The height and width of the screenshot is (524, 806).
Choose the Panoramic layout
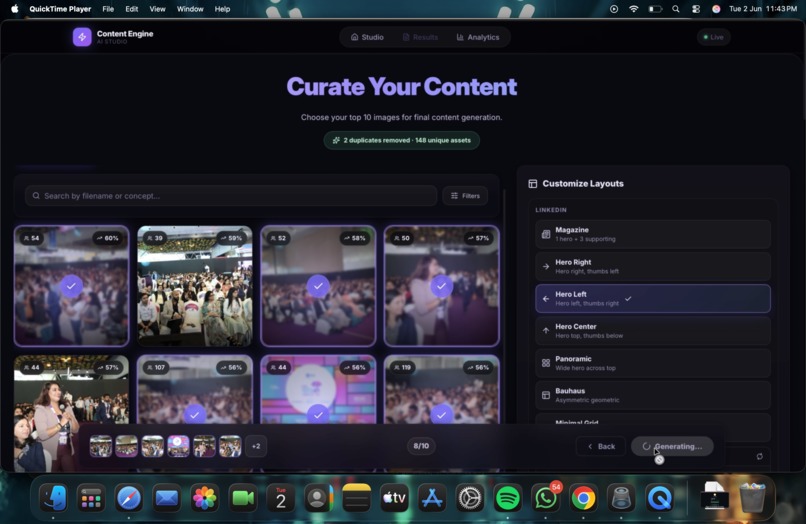[x=653, y=363]
